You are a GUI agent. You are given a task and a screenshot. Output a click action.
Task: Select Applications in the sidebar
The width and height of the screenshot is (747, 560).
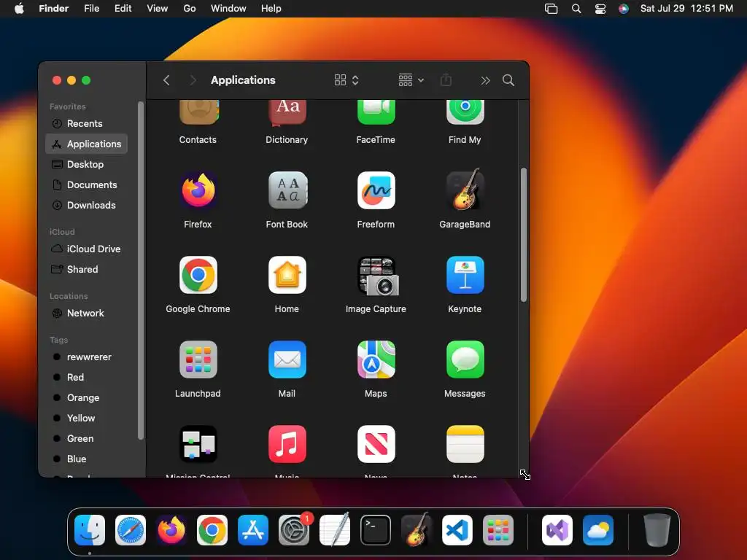point(86,144)
